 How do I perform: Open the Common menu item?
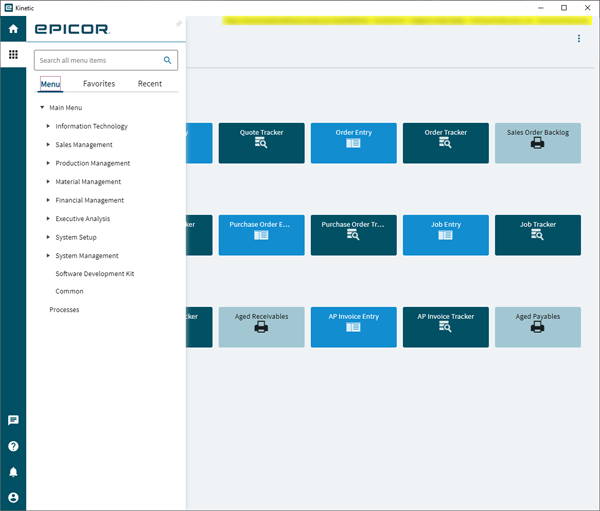[69, 291]
